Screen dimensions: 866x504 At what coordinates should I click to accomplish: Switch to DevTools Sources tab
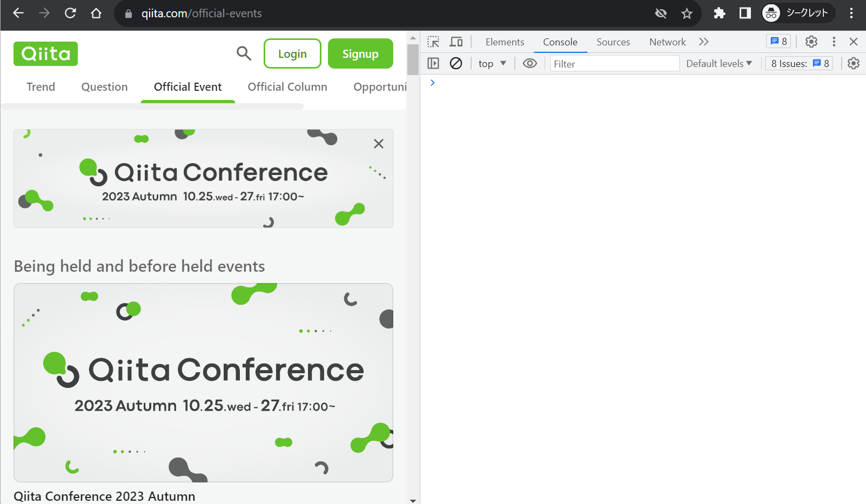pos(613,42)
